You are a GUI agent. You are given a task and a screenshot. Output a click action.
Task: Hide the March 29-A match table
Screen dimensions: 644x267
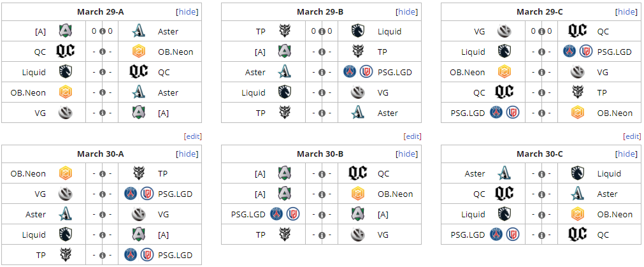tap(187, 12)
